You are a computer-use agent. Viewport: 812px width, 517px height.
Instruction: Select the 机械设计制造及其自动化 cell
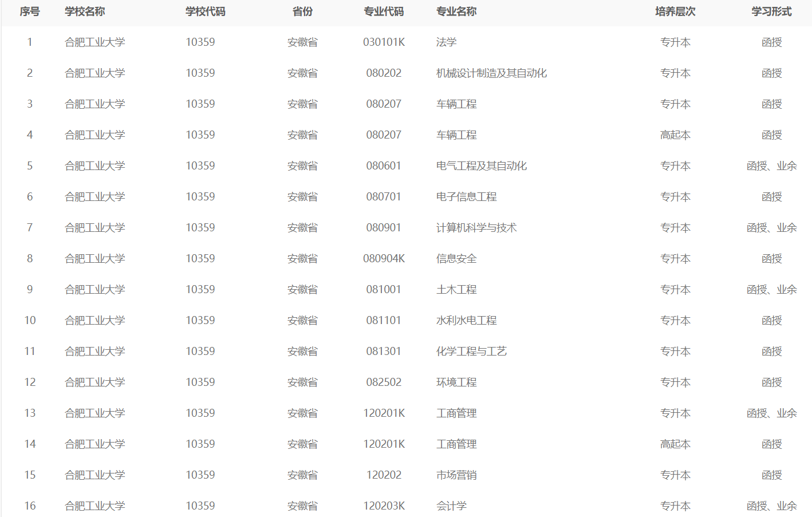pos(491,73)
